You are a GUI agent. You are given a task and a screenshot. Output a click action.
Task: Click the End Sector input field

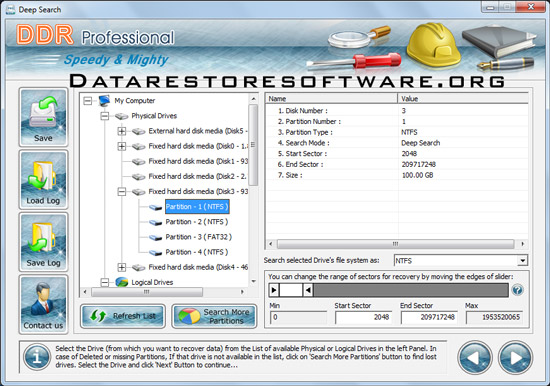point(429,317)
